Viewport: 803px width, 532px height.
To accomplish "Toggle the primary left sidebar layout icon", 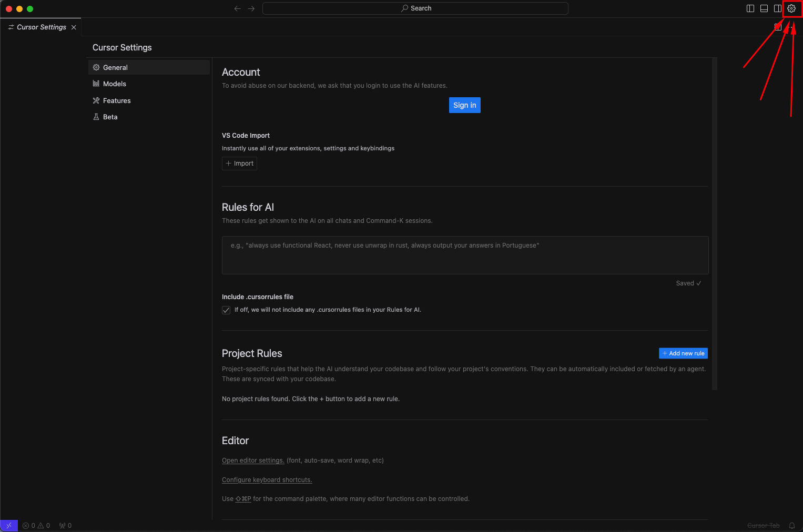I will click(x=750, y=8).
